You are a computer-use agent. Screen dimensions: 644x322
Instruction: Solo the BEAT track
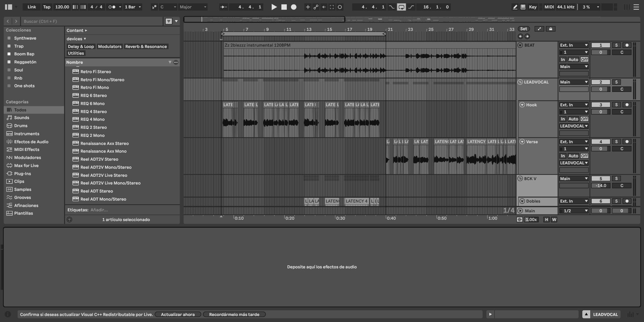click(616, 45)
